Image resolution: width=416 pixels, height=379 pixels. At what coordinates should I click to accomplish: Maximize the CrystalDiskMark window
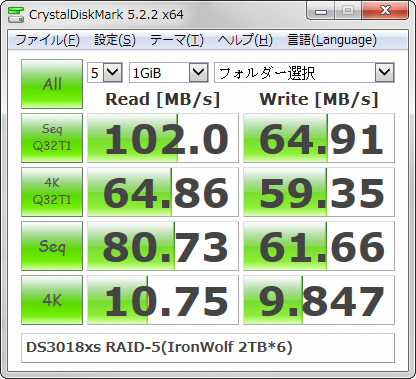pyautogui.click(x=348, y=11)
